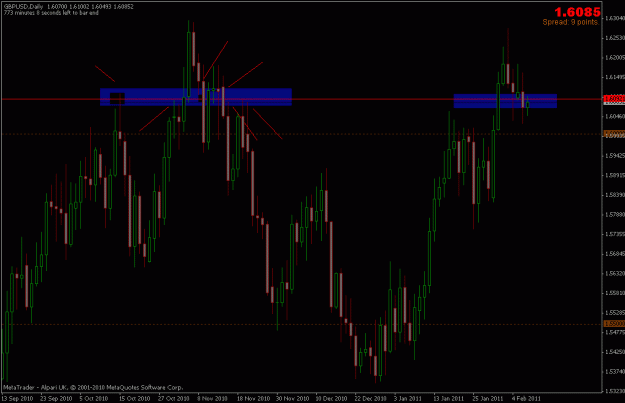Click the '3 Jan 2011' date label

(408, 399)
